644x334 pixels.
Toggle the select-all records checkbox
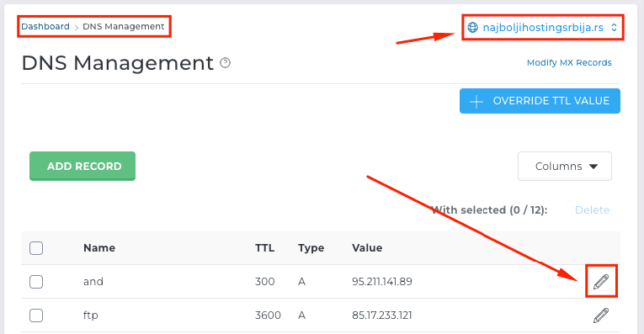(x=36, y=248)
